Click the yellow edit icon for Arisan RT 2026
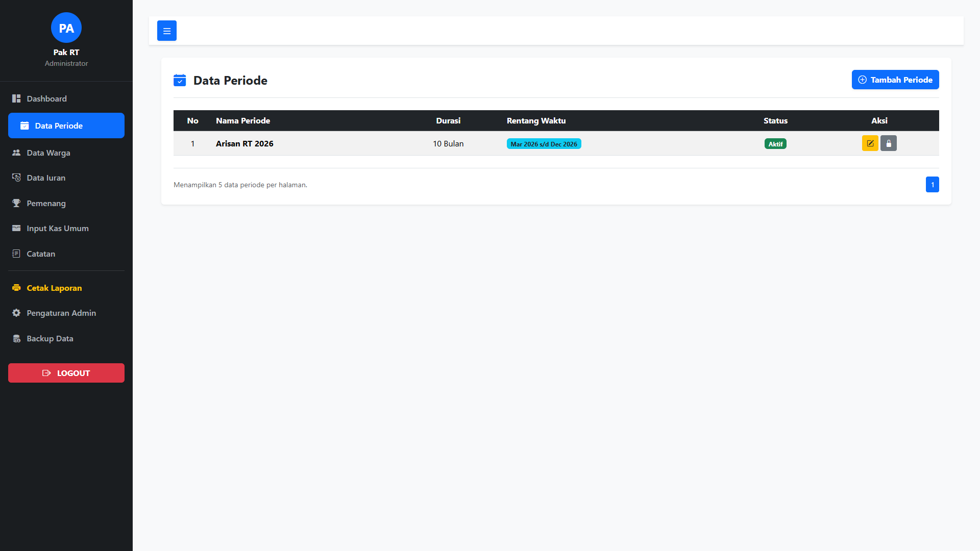Viewport: 980px width, 551px height. [870, 143]
